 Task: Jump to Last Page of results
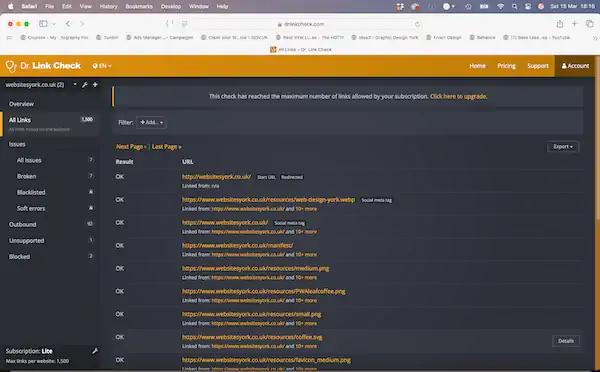[166, 147]
